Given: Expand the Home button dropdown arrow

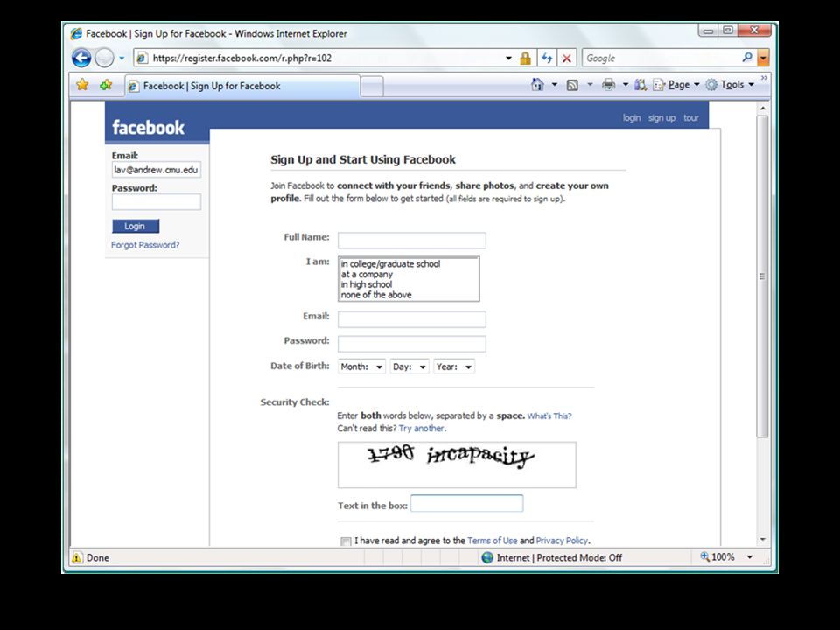Looking at the screenshot, I should click(x=555, y=85).
